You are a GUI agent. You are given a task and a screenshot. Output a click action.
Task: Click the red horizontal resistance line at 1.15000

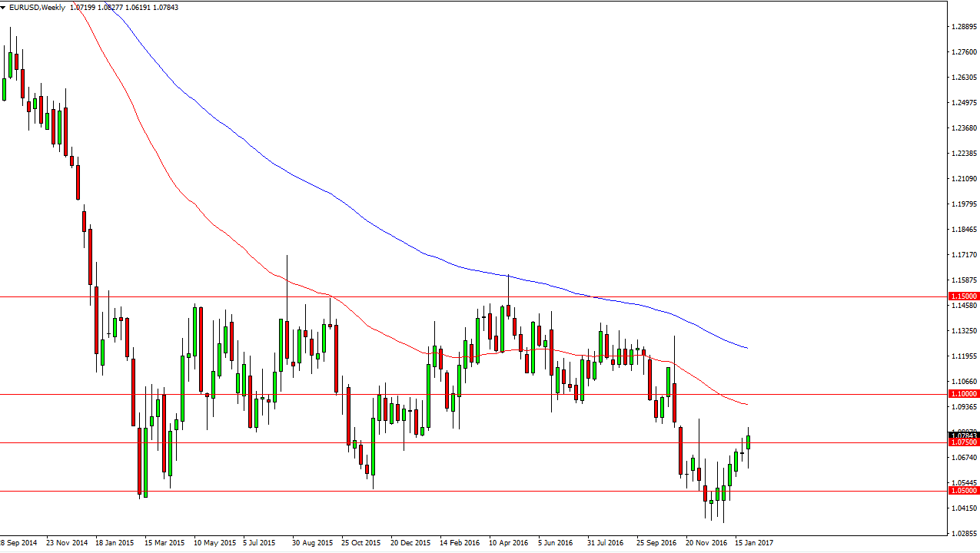click(461, 295)
